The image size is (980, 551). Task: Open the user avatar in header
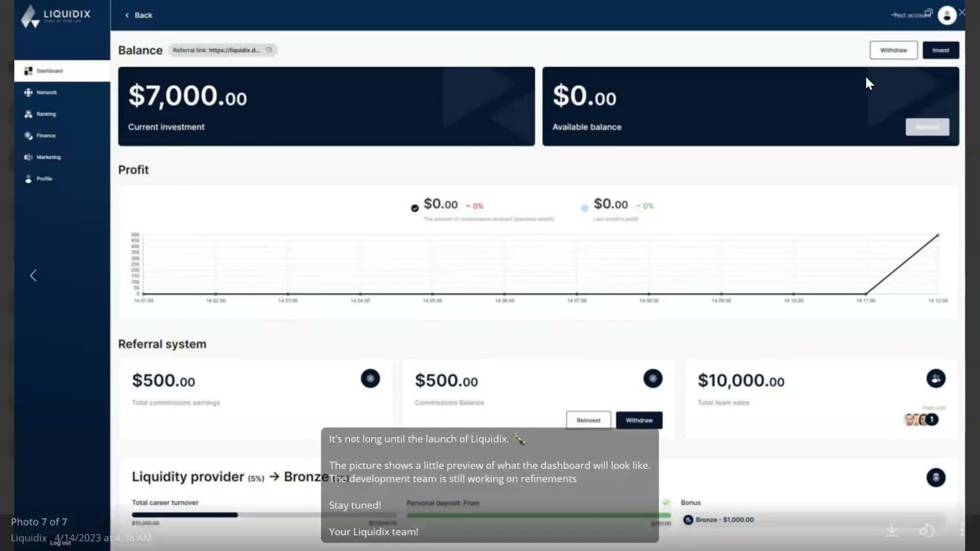click(947, 15)
